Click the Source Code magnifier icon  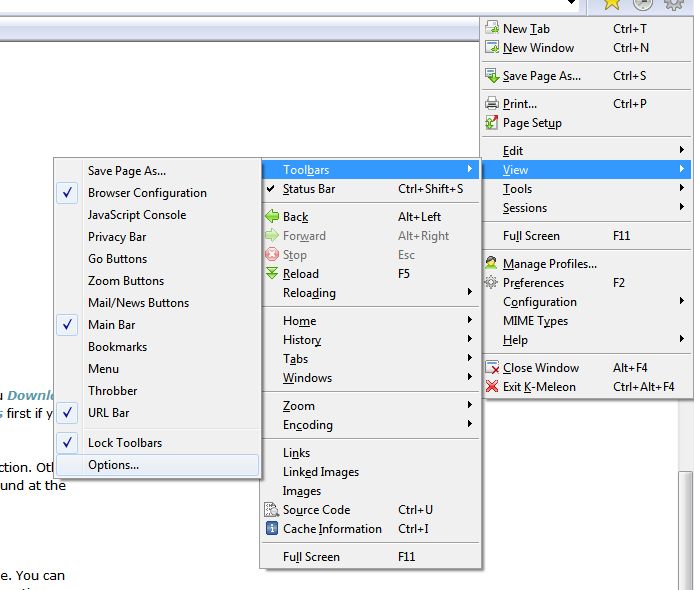(272, 509)
